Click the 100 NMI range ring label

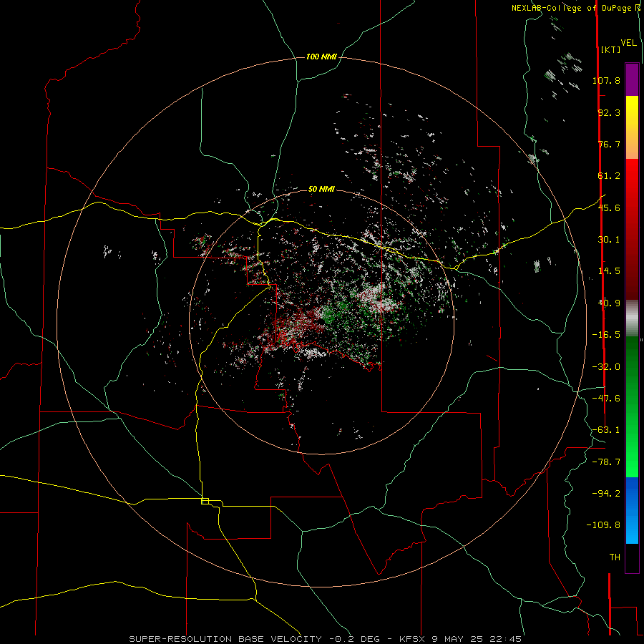(321, 57)
